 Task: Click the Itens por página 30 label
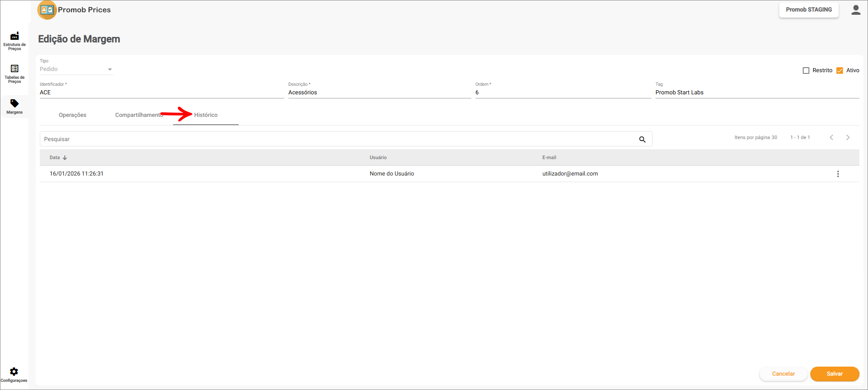[756, 137]
